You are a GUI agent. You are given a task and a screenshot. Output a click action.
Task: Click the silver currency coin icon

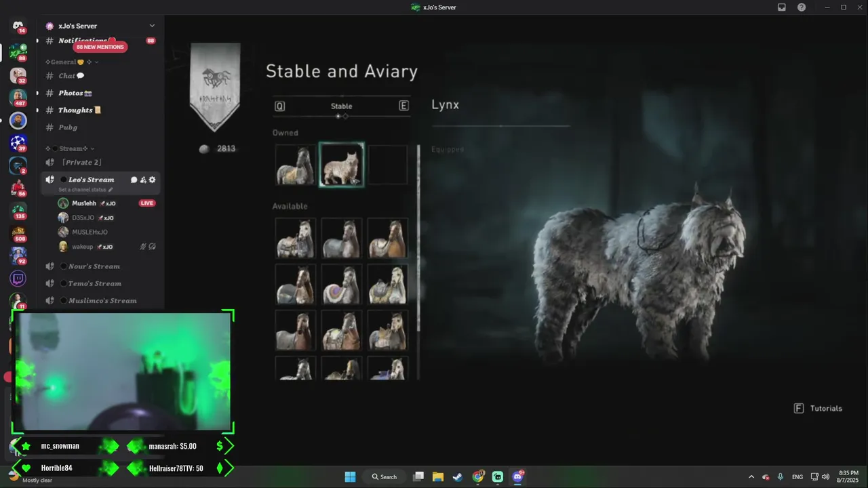204,149
